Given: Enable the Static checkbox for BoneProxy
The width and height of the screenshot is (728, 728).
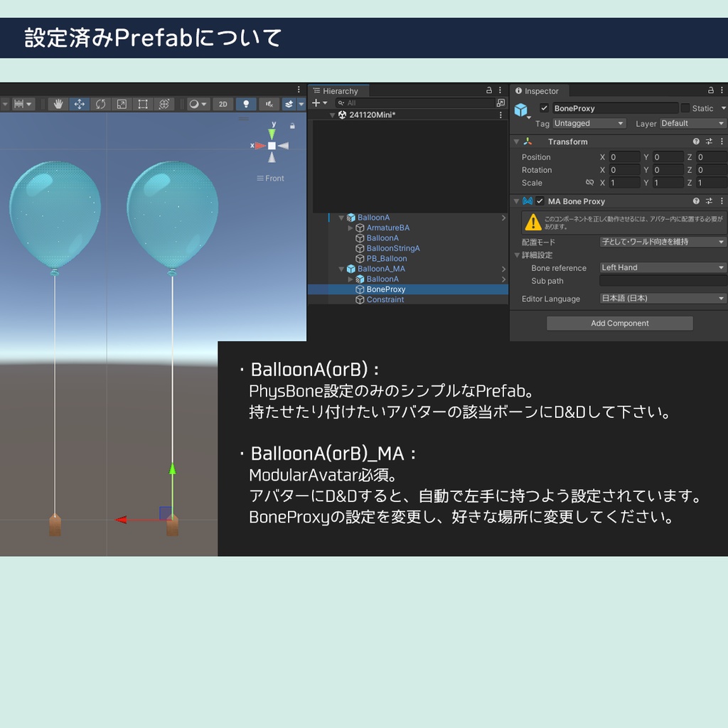Looking at the screenshot, I should [686, 108].
